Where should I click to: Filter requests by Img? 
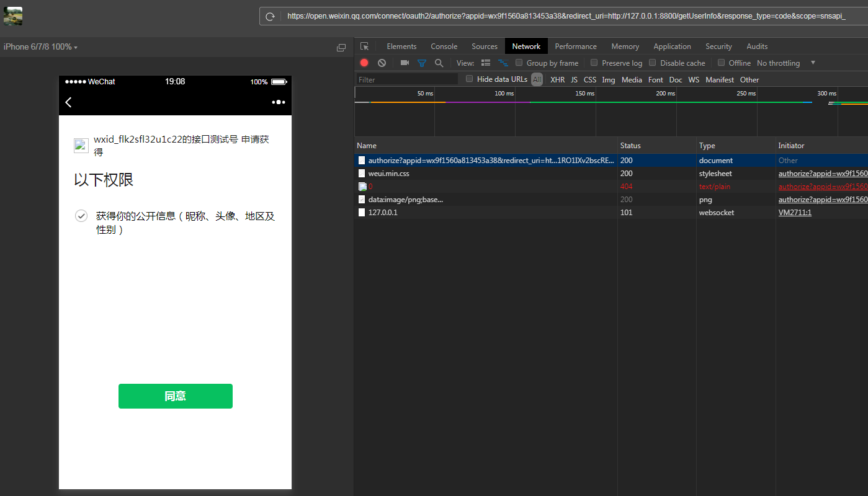(x=609, y=79)
